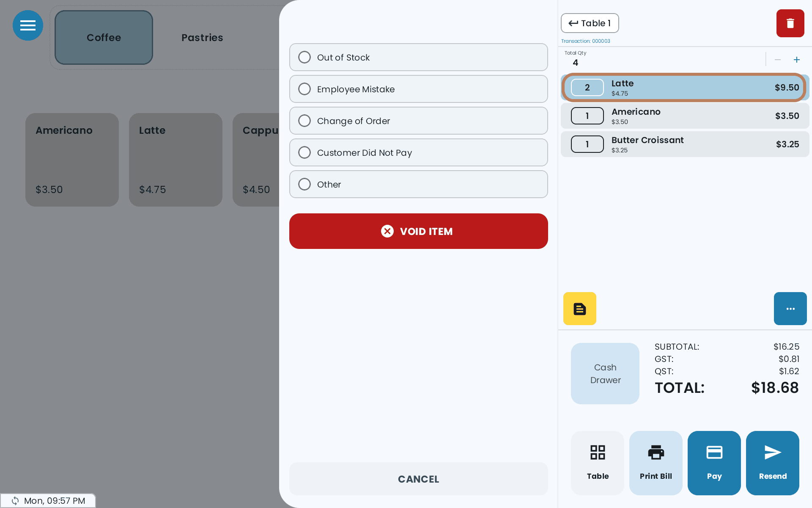The height and width of the screenshot is (508, 812).
Task: Resend the order to kitchen
Action: (773, 463)
